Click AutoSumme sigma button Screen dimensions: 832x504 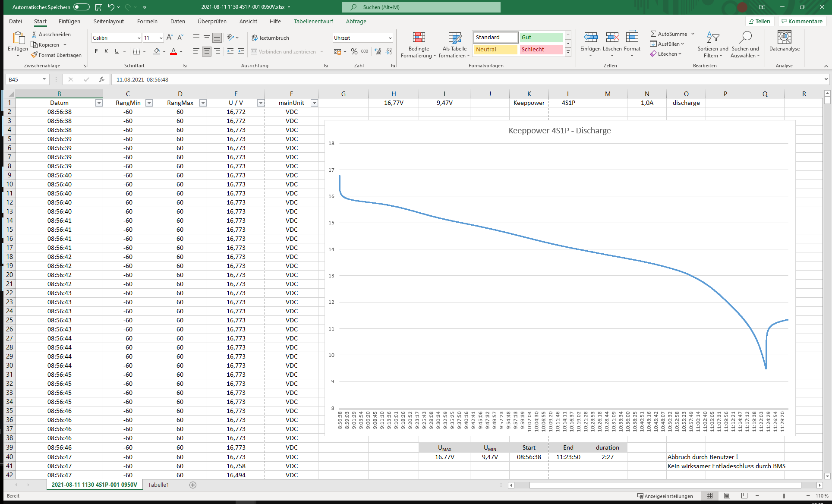(668, 34)
